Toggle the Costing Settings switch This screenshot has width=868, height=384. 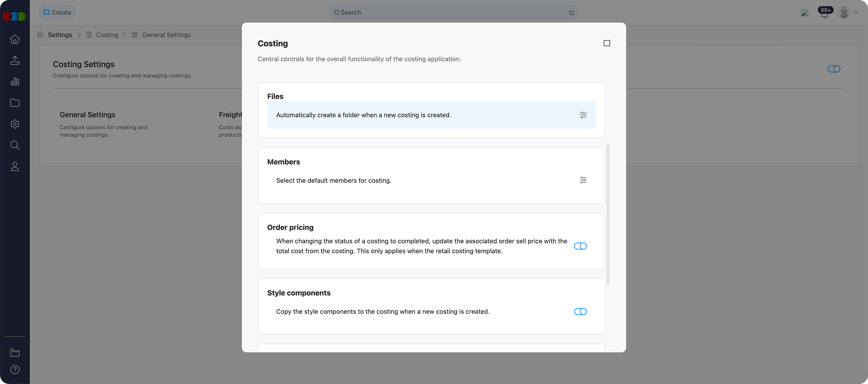[x=834, y=69]
